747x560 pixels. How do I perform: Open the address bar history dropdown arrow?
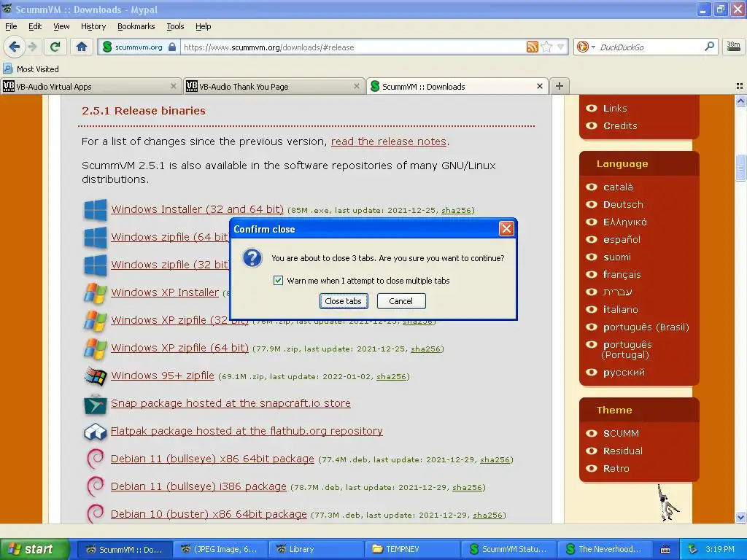pyautogui.click(x=561, y=47)
